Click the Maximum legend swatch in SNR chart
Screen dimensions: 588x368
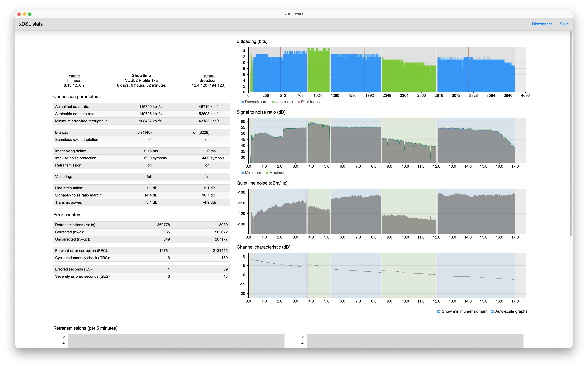(267, 173)
